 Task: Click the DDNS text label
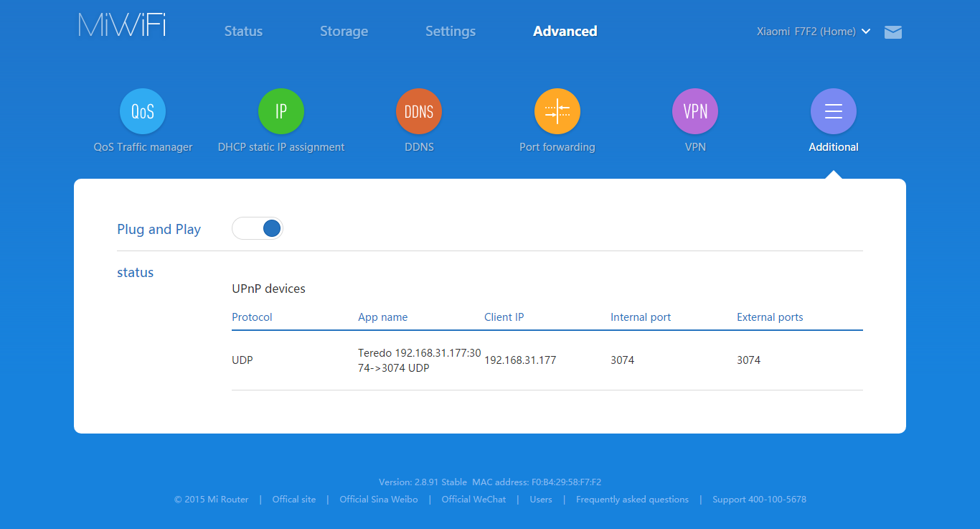point(419,147)
